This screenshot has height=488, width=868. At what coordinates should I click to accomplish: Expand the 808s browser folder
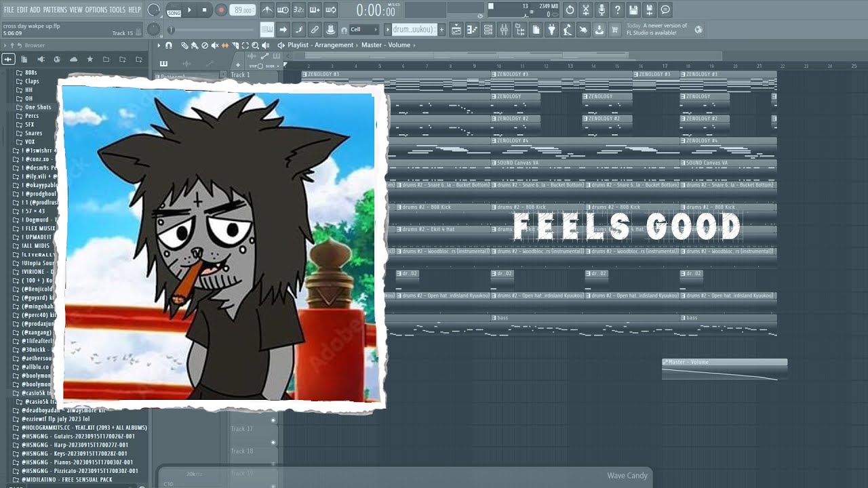tap(31, 73)
